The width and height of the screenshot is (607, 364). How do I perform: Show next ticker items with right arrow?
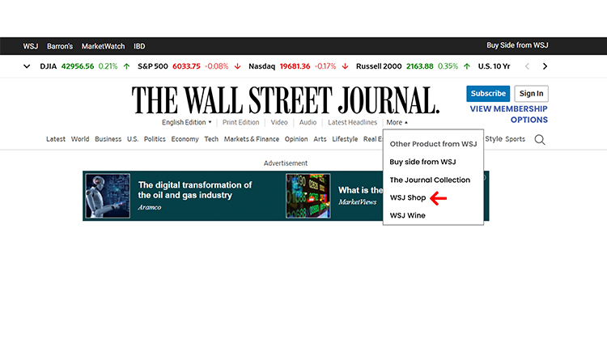[x=545, y=66]
